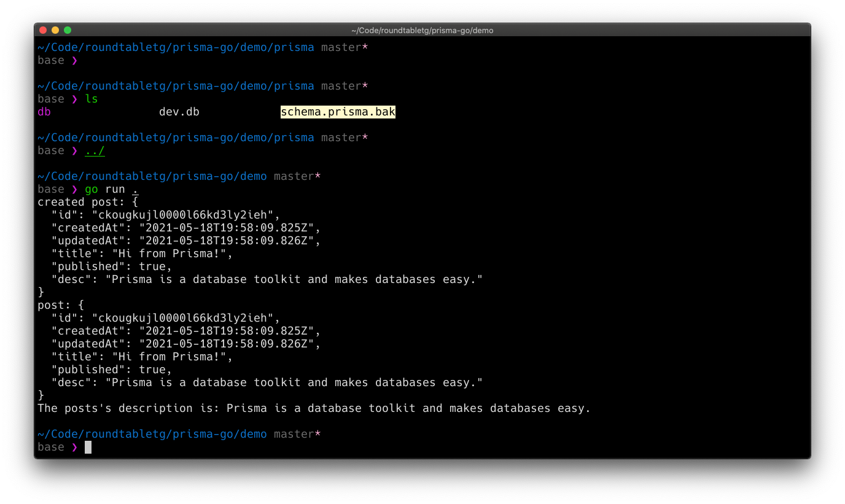Click the yellow minimize window button
The height and width of the screenshot is (504, 845).
coord(55,30)
